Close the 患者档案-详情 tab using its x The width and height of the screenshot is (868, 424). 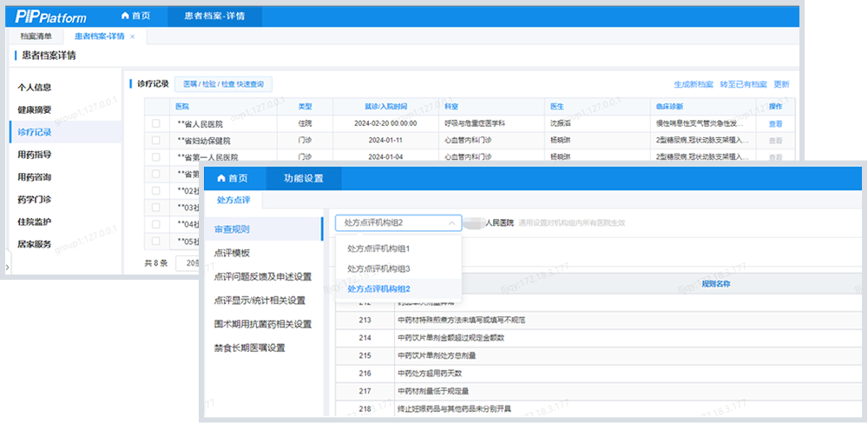[x=133, y=36]
